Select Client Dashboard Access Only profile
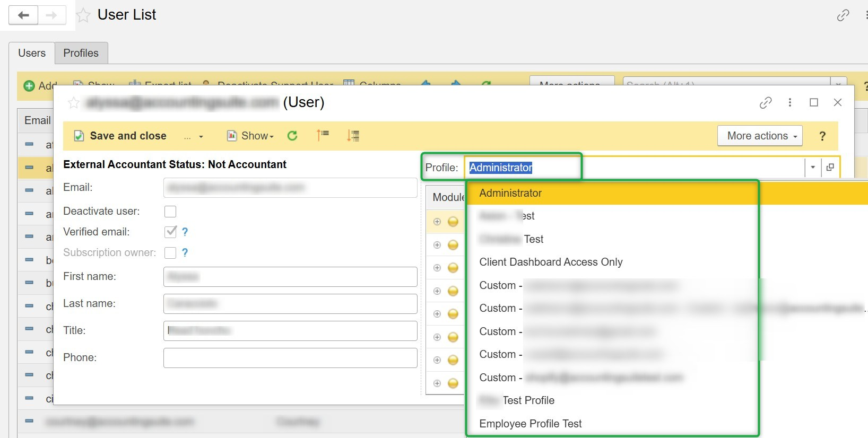 tap(550, 262)
